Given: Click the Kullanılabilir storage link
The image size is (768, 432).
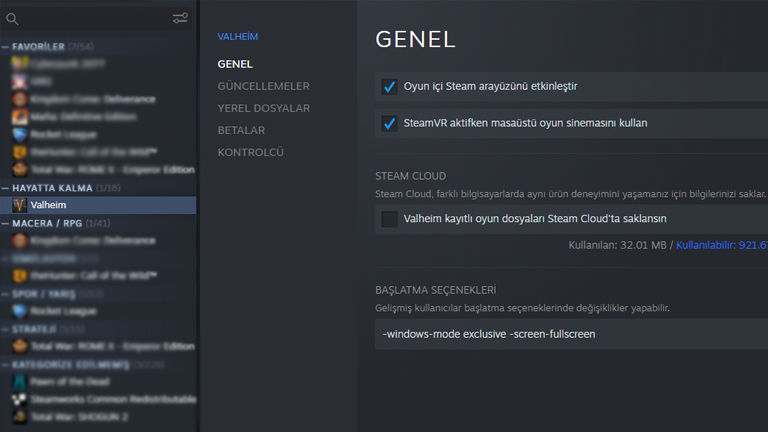Looking at the screenshot, I should click(721, 245).
